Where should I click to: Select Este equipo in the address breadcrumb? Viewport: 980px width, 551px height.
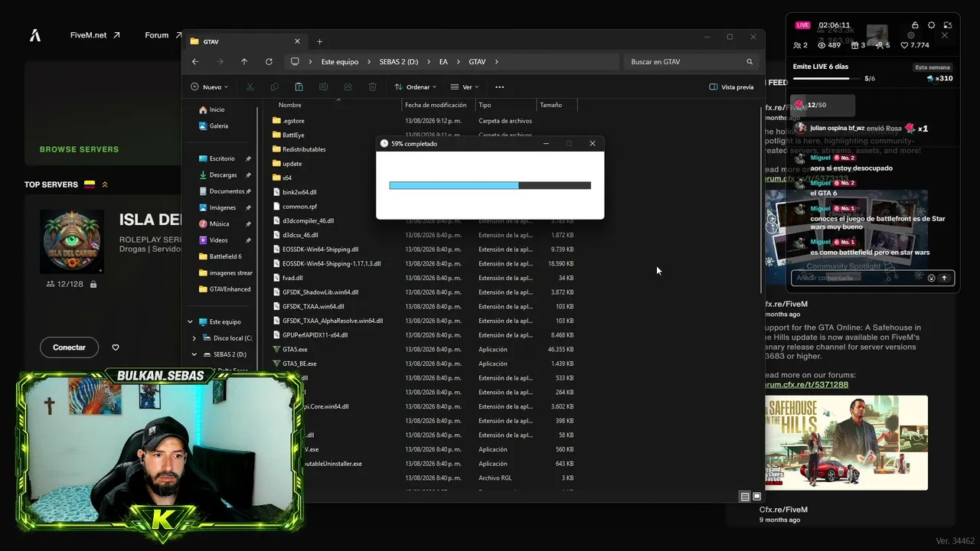click(x=340, y=62)
